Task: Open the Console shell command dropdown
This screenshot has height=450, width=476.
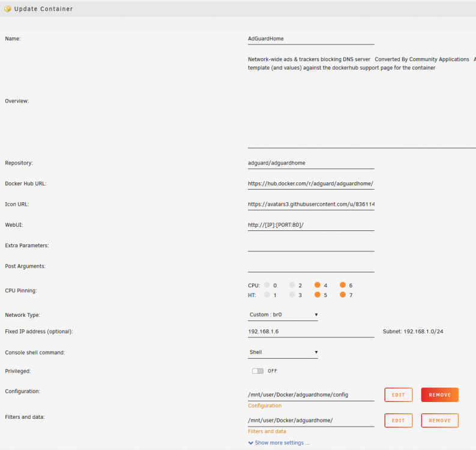Action: tap(283, 352)
